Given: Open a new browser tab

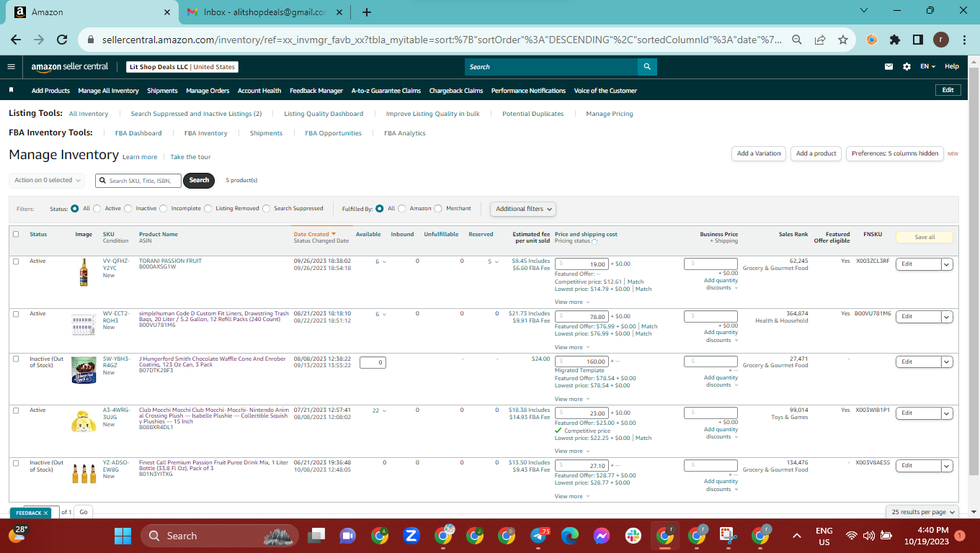Looking at the screenshot, I should coord(367,12).
